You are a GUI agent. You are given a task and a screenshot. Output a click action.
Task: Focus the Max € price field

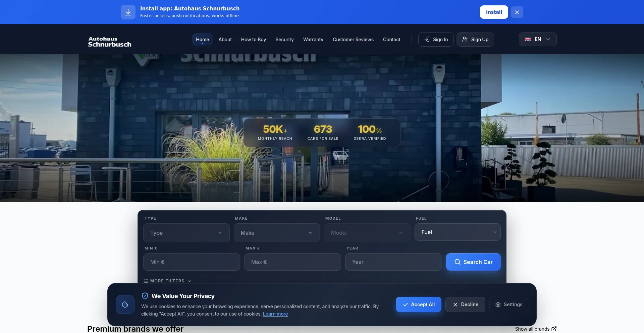point(292,262)
